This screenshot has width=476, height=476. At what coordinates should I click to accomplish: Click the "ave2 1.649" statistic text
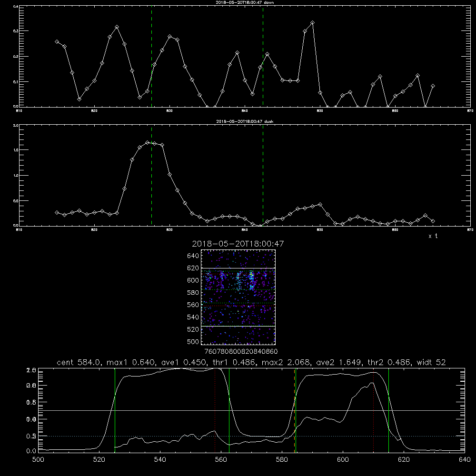pos(339,362)
